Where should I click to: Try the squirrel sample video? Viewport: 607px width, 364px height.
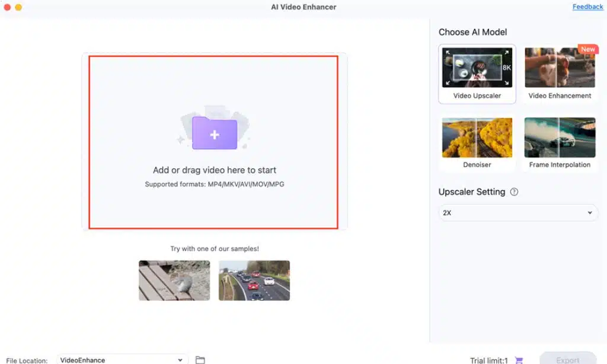click(174, 280)
